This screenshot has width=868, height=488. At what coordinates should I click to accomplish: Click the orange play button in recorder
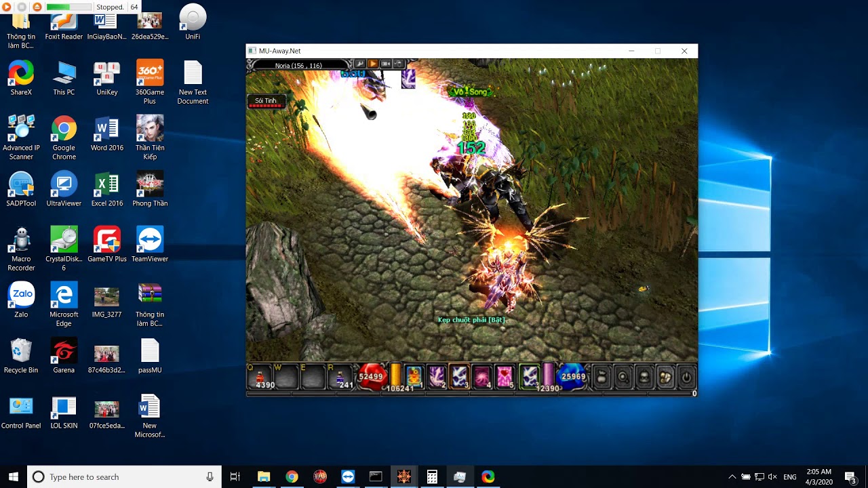pyautogui.click(x=7, y=7)
